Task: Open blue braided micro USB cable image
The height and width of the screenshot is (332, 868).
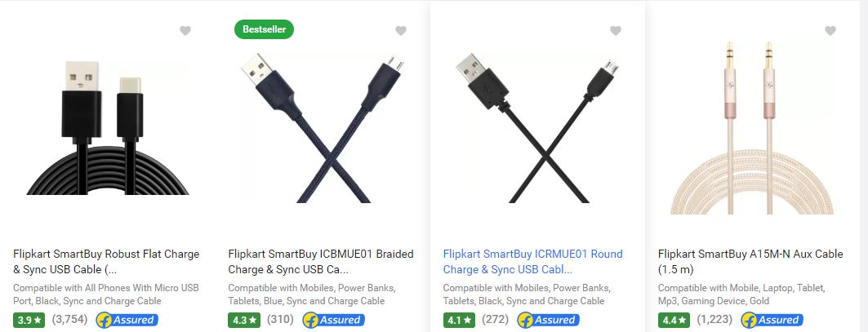Action: (323, 128)
